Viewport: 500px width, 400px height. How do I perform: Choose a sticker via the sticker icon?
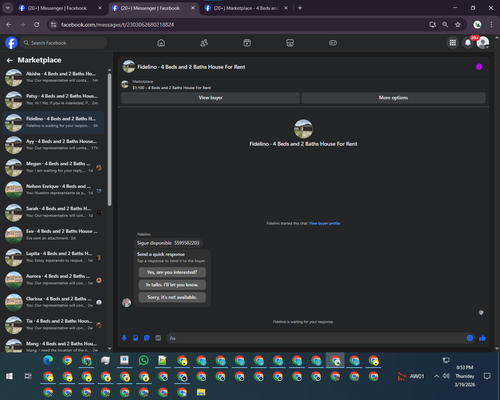coord(147,338)
